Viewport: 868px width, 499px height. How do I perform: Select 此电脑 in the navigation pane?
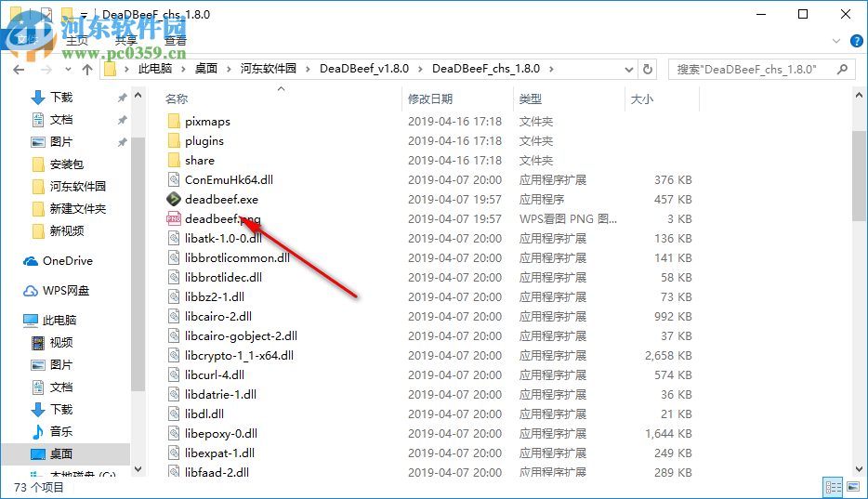(50, 321)
